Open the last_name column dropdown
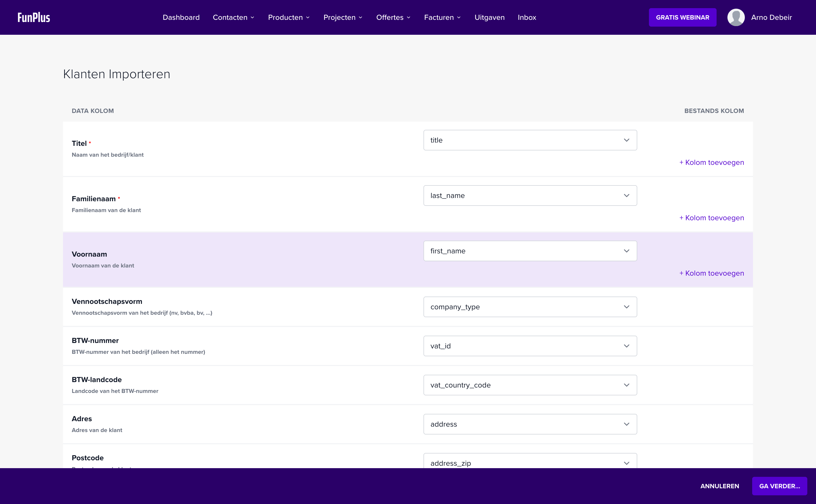Screen dimensions: 816x504 click(530, 196)
